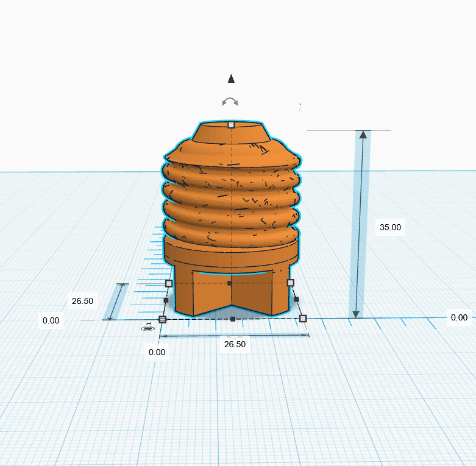Click the black midpoint handle on right edge
Viewport: 476px width, 466px height.
click(296, 299)
